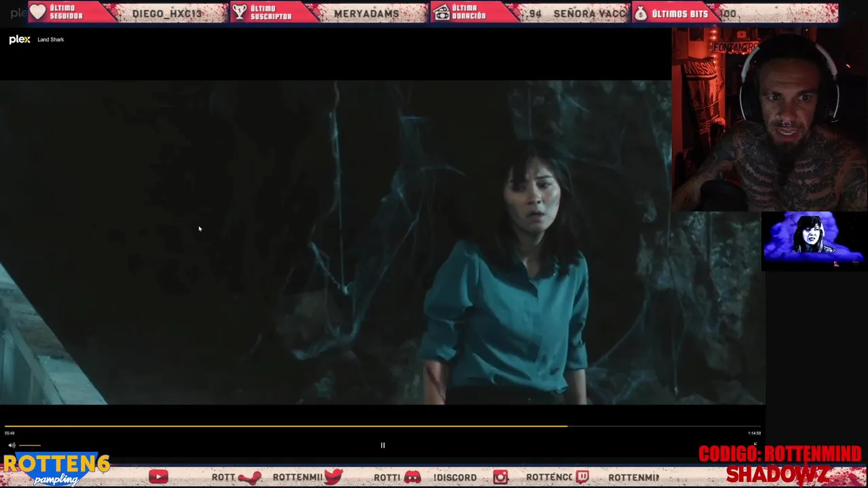Click the SEÑORA VACC donor name

589,14
